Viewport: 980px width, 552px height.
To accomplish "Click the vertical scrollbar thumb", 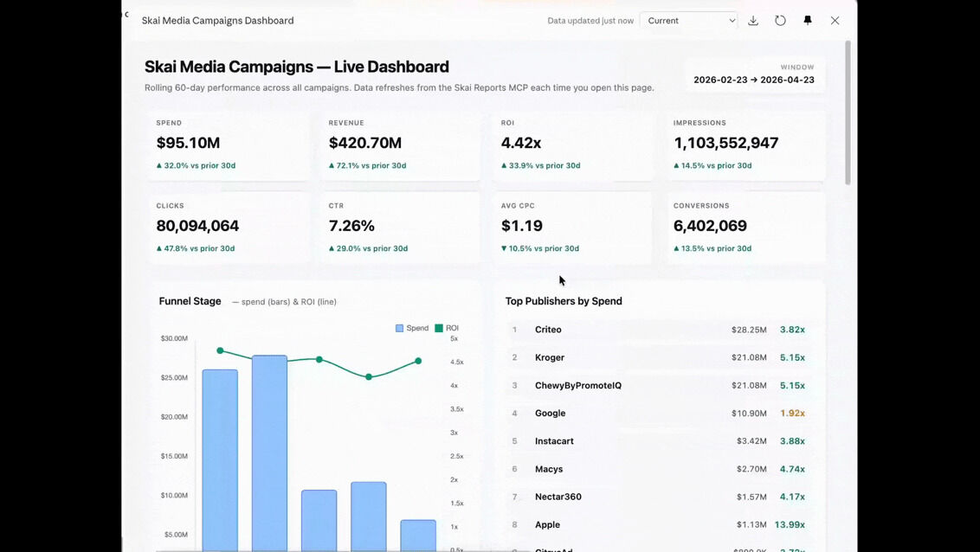I will (848, 112).
